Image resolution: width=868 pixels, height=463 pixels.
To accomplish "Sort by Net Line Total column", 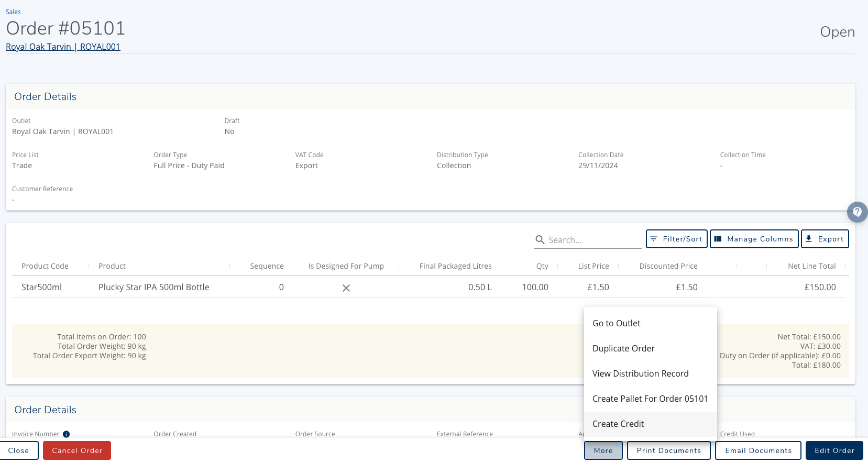I will coord(812,266).
